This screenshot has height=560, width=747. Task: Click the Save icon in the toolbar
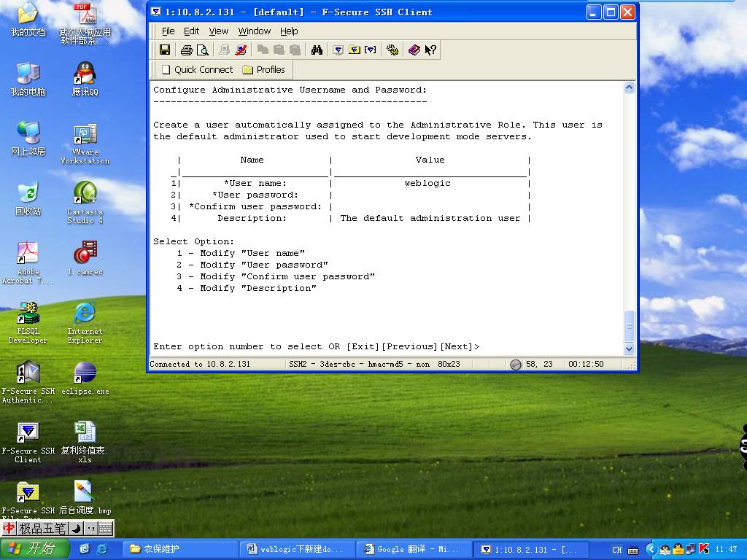point(165,50)
